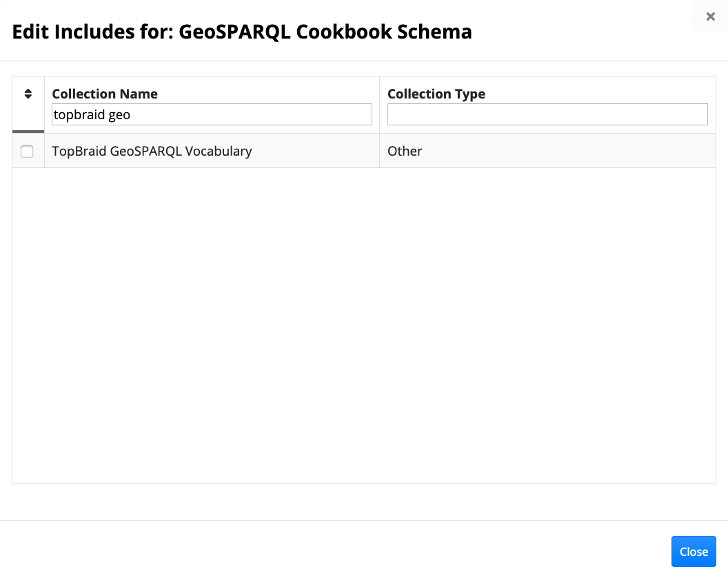Viewport: 728px width, 580px height.
Task: Place cursor in the 'topbraid geo' text
Action: 92,114
